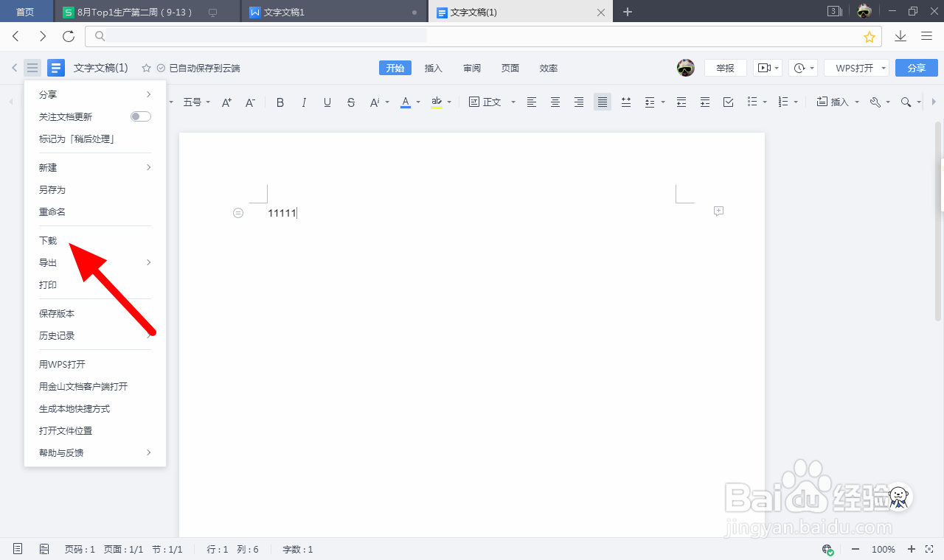Apply yellow text highlight color
Viewport: 944px width, 560px height.
437,102
